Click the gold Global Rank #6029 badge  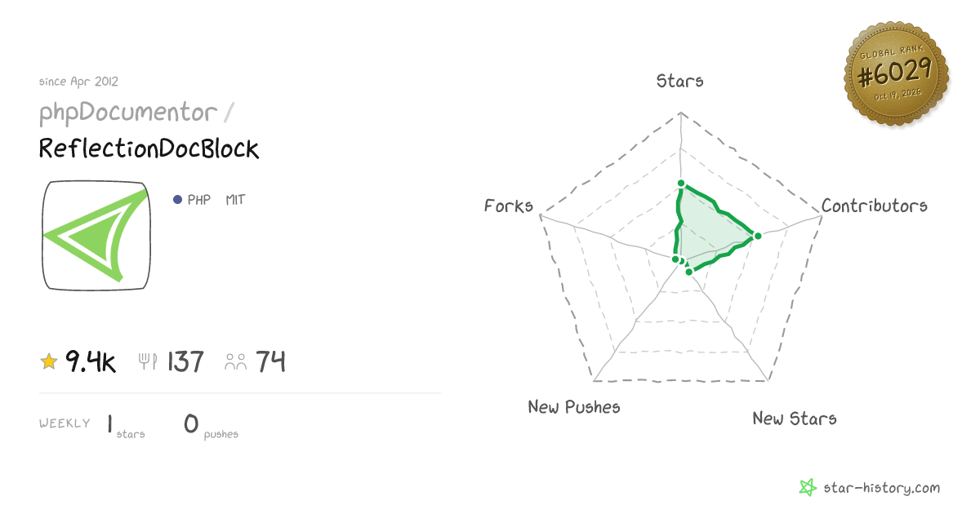(896, 74)
